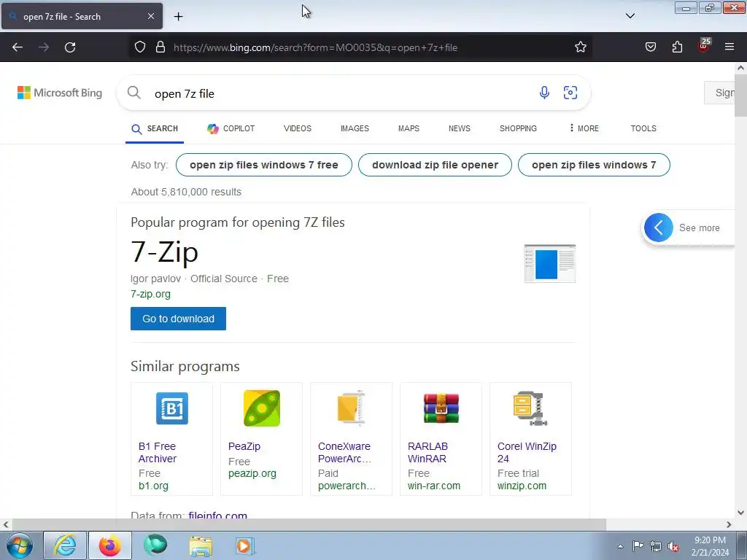747x560 pixels.
Task: Open the Save to Pocket icon
Action: point(650,47)
